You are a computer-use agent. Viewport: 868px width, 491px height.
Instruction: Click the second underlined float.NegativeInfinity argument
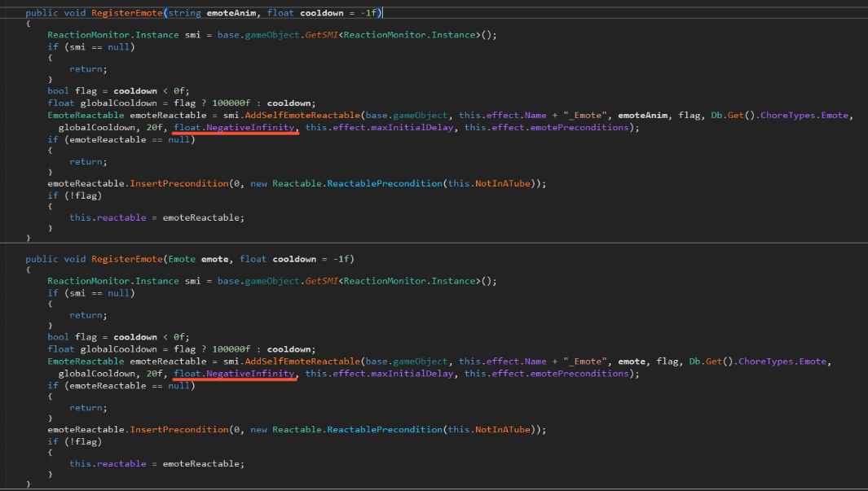click(236, 374)
